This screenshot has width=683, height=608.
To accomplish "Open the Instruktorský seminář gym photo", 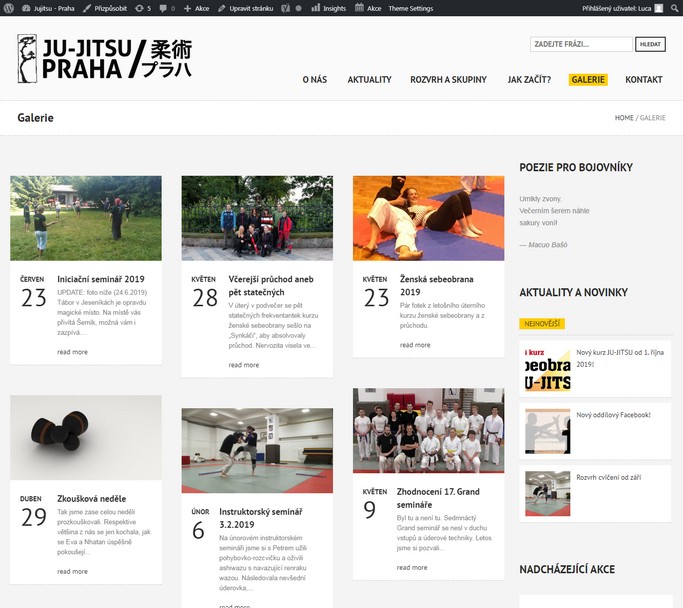I will (257, 451).
